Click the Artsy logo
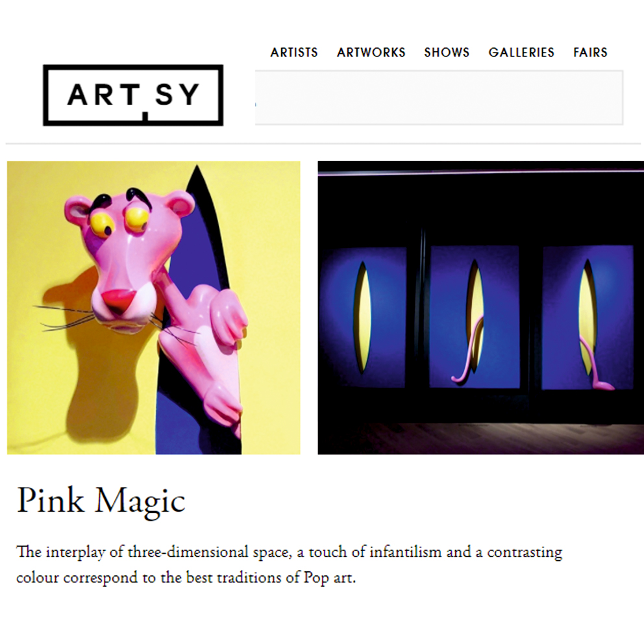The image size is (644, 644). (133, 95)
